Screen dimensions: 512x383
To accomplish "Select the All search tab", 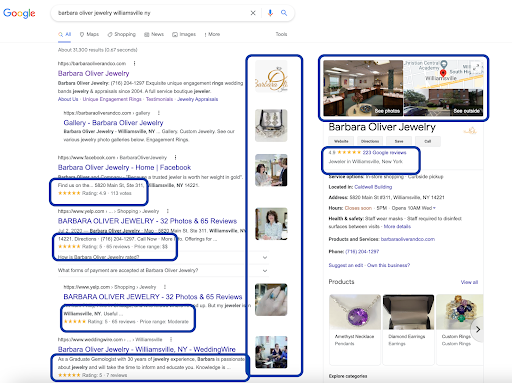I will (x=65, y=34).
